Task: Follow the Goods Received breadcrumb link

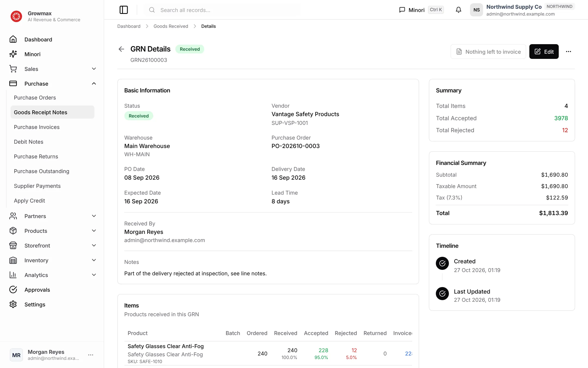Action: click(171, 26)
